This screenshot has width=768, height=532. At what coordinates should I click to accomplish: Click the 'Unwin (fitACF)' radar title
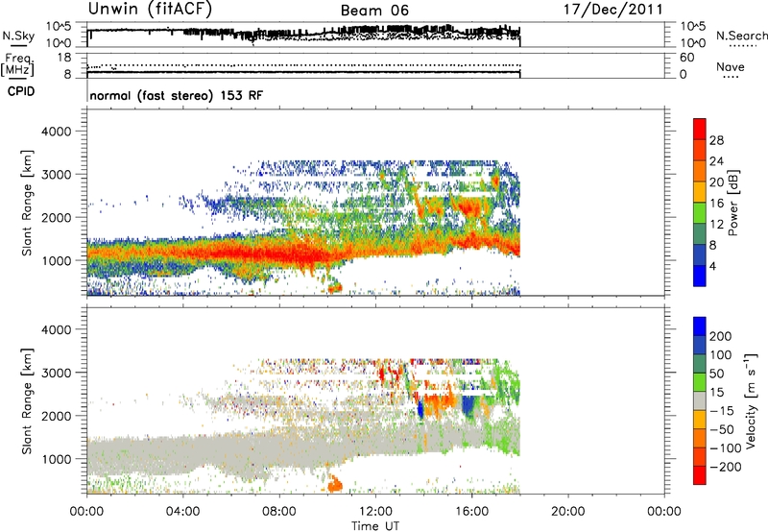tap(150, 9)
